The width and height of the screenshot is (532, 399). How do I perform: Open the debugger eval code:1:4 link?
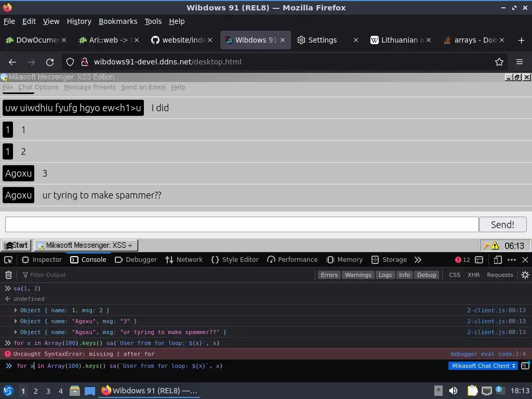coord(487,354)
